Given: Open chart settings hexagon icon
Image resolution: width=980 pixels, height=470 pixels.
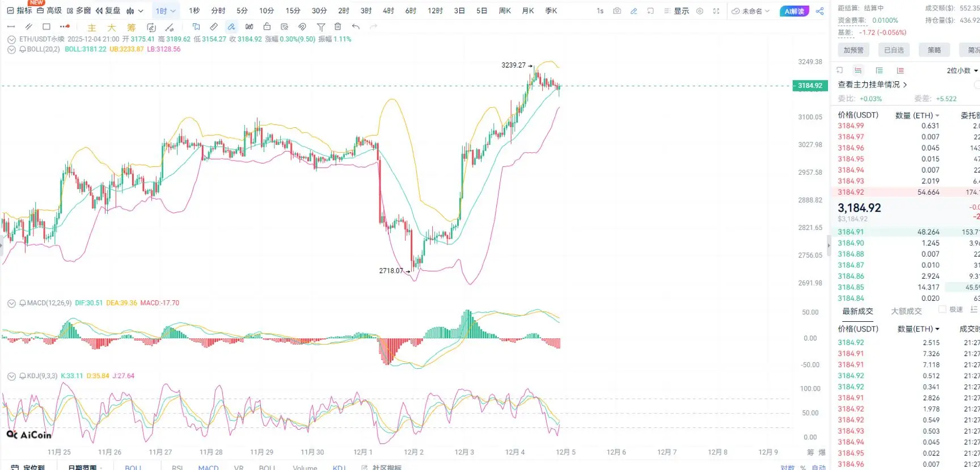Looking at the screenshot, I should pos(700,11).
